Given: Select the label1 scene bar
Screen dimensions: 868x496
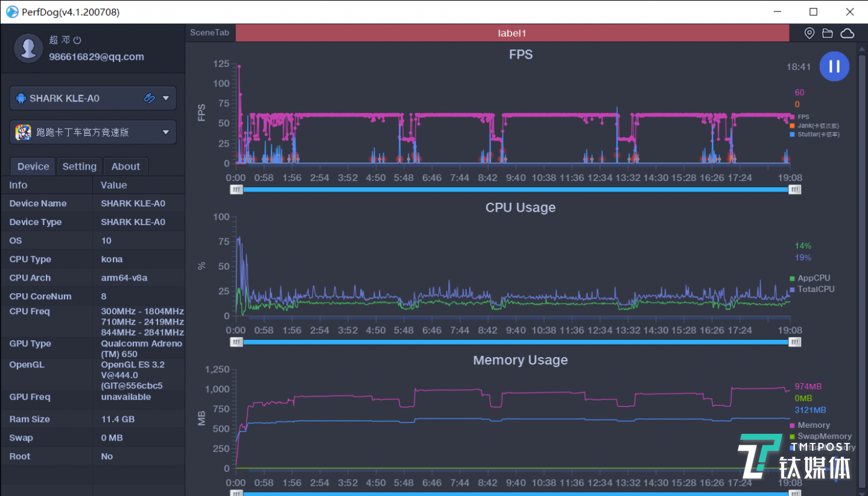Looking at the screenshot, I should point(512,33).
